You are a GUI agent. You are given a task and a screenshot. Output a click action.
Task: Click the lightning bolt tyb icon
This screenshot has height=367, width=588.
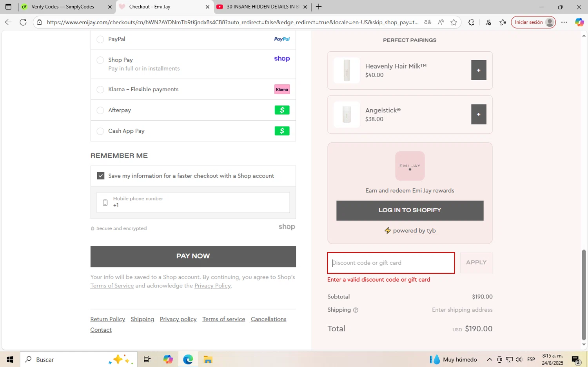pos(388,231)
